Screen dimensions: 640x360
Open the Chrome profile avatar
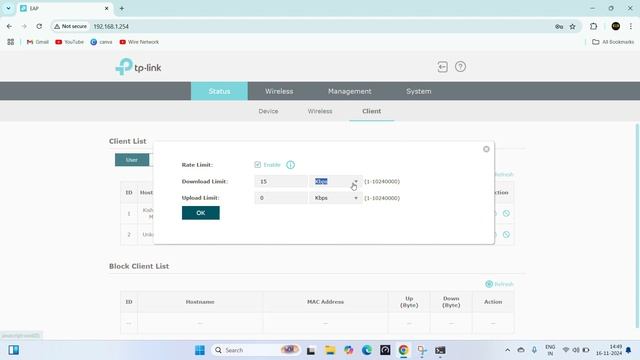[616, 26]
